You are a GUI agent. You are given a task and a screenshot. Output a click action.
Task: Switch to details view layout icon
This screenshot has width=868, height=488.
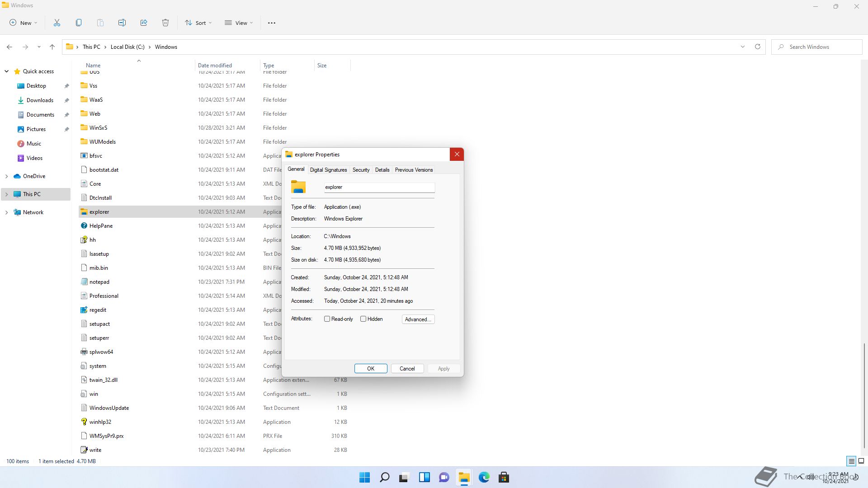851,461
